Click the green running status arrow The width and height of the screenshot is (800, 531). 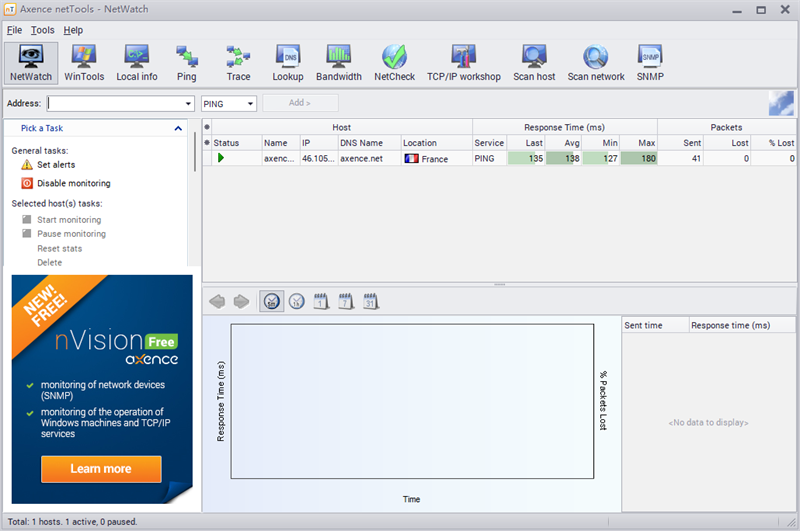coord(221,158)
